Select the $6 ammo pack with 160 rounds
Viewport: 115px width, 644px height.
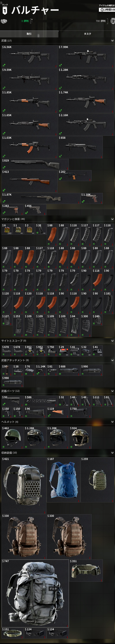point(7,229)
